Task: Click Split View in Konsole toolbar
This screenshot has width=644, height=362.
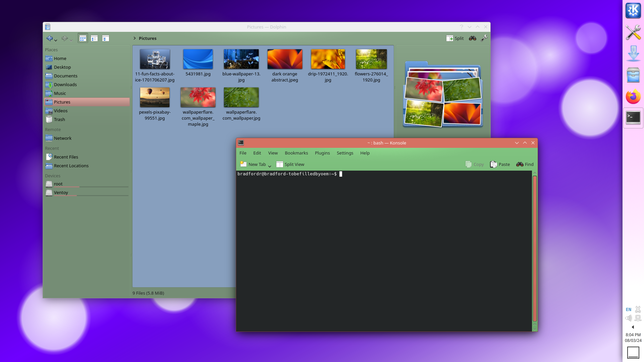Action: [x=290, y=164]
